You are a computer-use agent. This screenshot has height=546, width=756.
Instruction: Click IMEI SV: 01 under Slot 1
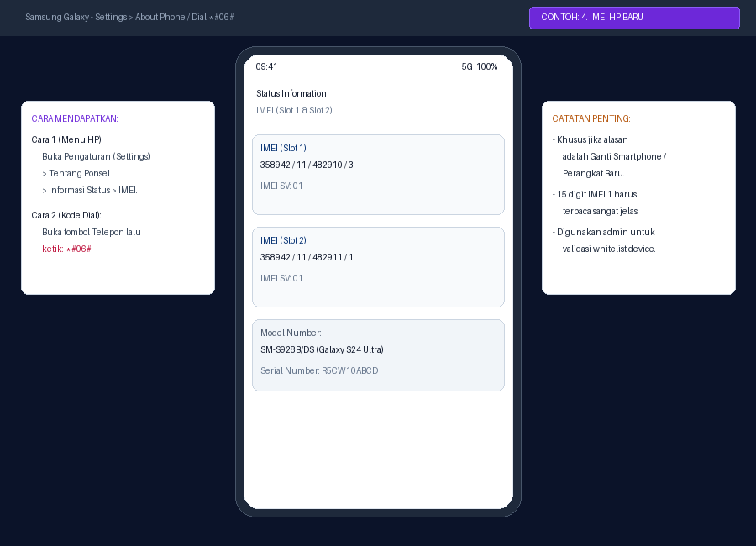[x=281, y=186]
